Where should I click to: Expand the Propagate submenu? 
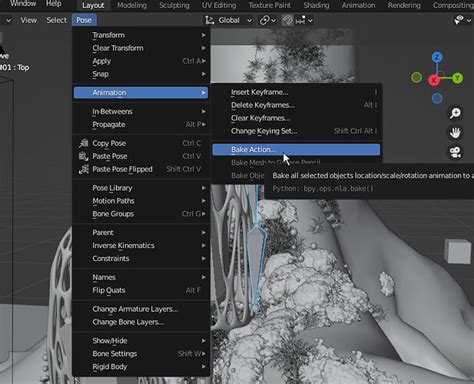(x=141, y=124)
